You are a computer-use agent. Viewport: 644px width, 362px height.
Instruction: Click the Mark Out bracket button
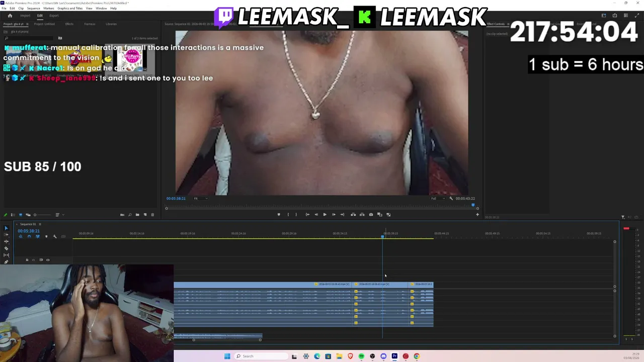(x=296, y=215)
